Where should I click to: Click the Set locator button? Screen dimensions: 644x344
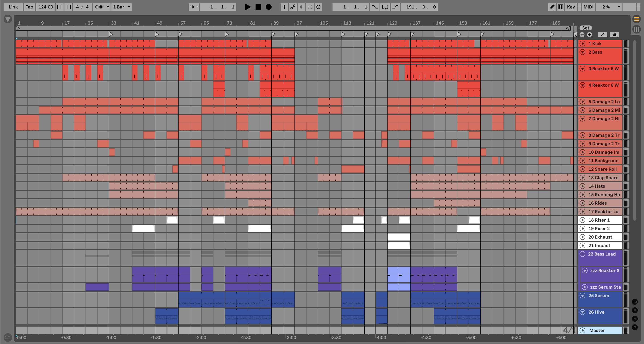pyautogui.click(x=586, y=28)
